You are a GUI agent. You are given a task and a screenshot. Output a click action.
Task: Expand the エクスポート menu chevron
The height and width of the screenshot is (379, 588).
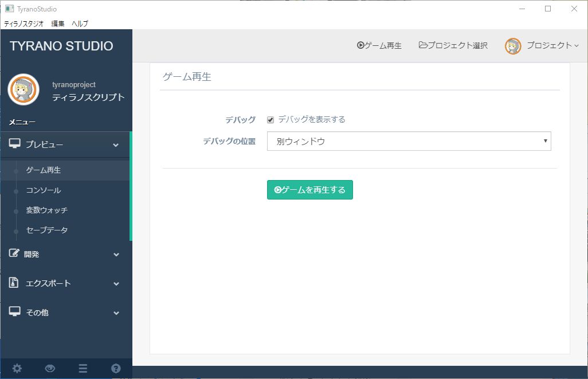(116, 284)
